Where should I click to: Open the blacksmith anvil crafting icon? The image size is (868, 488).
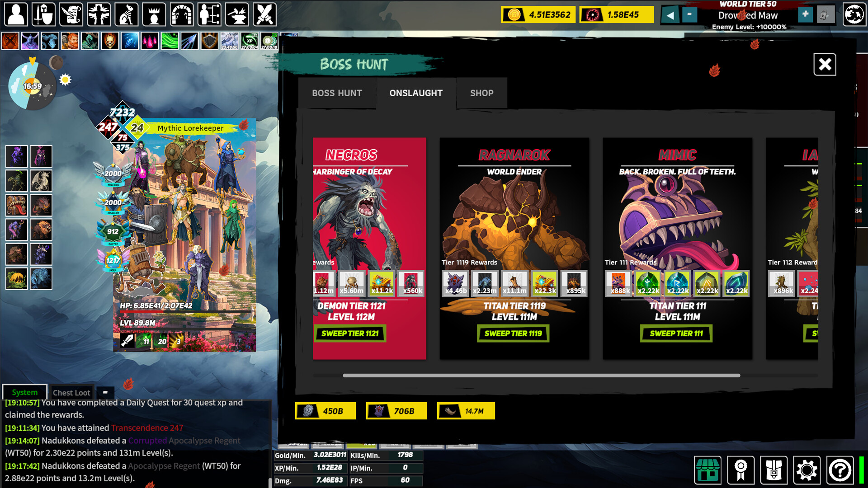[237, 14]
